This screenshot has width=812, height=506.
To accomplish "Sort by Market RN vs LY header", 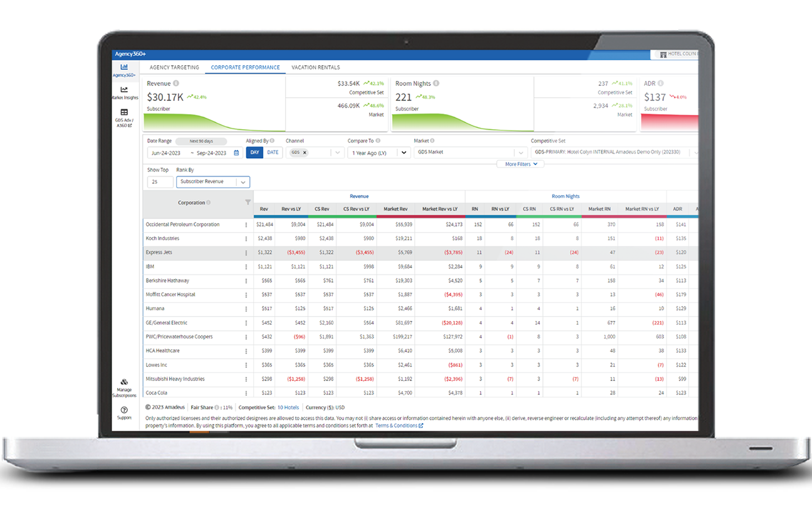I will [x=642, y=209].
